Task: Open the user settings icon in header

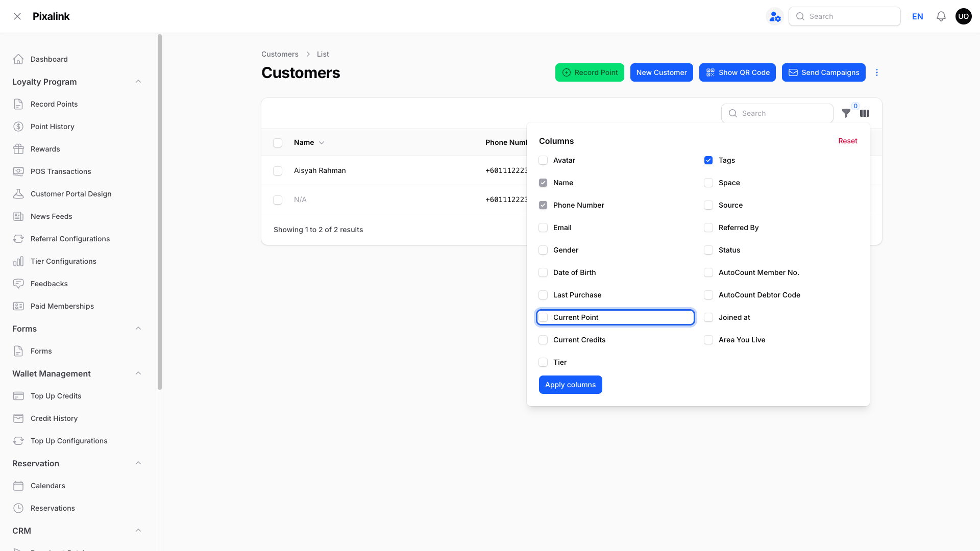Action: [x=775, y=16]
